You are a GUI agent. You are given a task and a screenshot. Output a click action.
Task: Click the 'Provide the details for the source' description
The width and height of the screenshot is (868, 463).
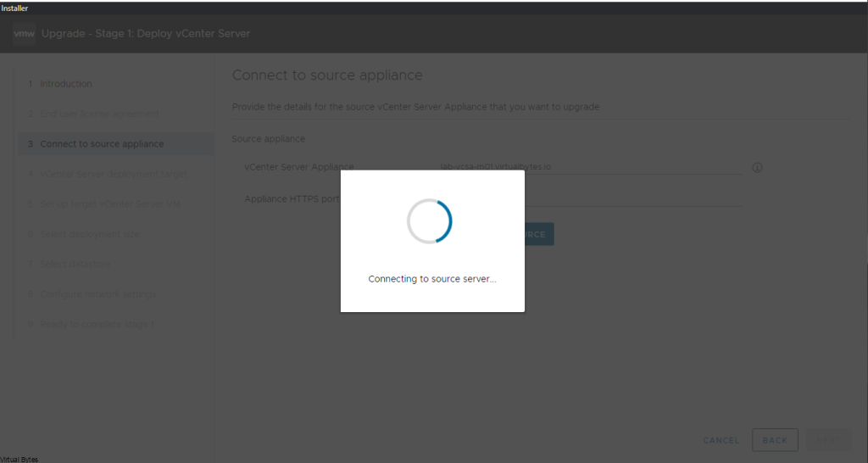pyautogui.click(x=415, y=107)
